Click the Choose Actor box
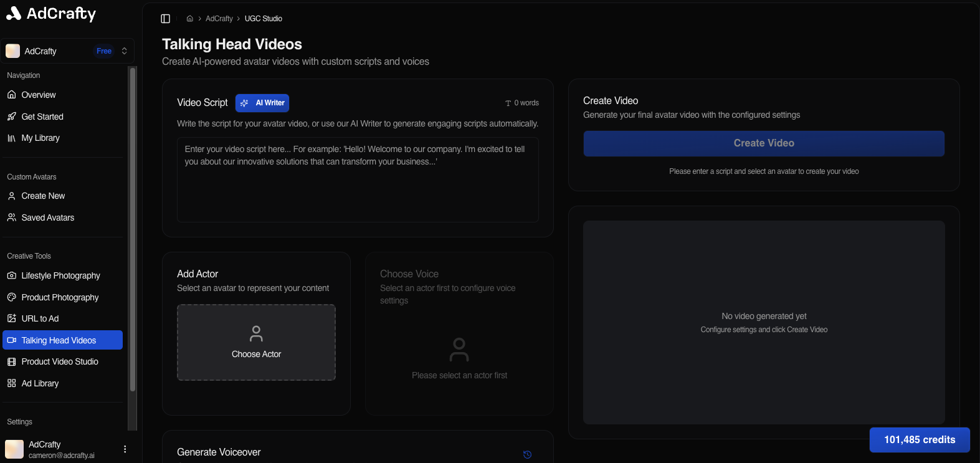Image resolution: width=980 pixels, height=463 pixels. [256, 342]
